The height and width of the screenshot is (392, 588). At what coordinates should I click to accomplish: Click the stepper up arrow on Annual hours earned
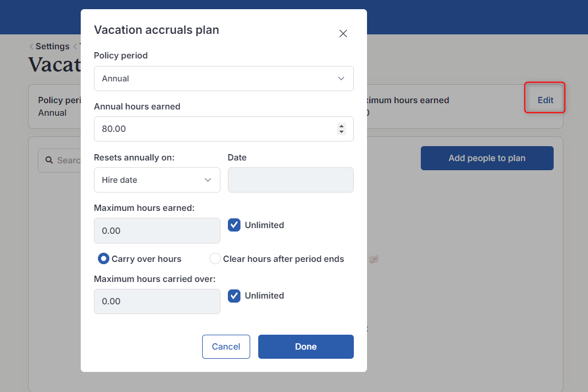(342, 126)
